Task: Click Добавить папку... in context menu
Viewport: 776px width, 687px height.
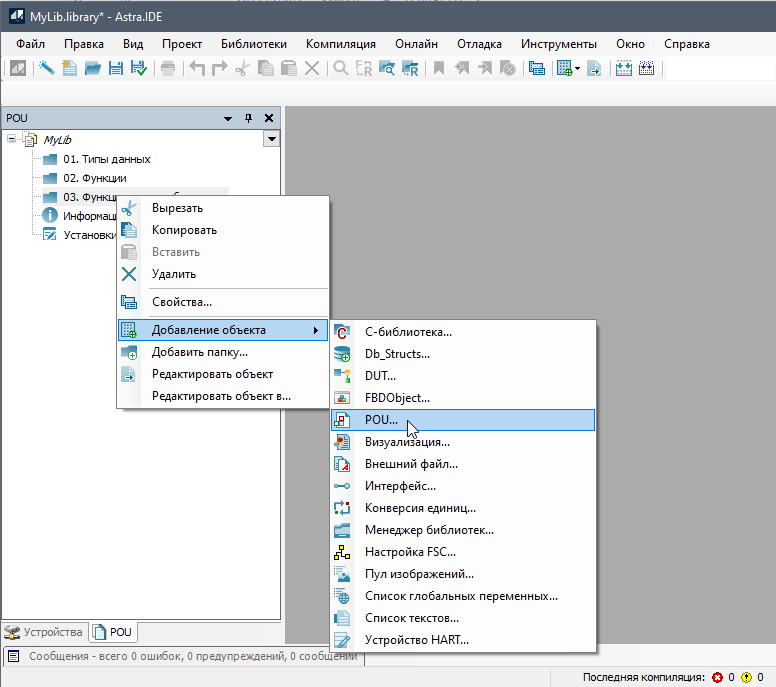Action: tap(199, 352)
